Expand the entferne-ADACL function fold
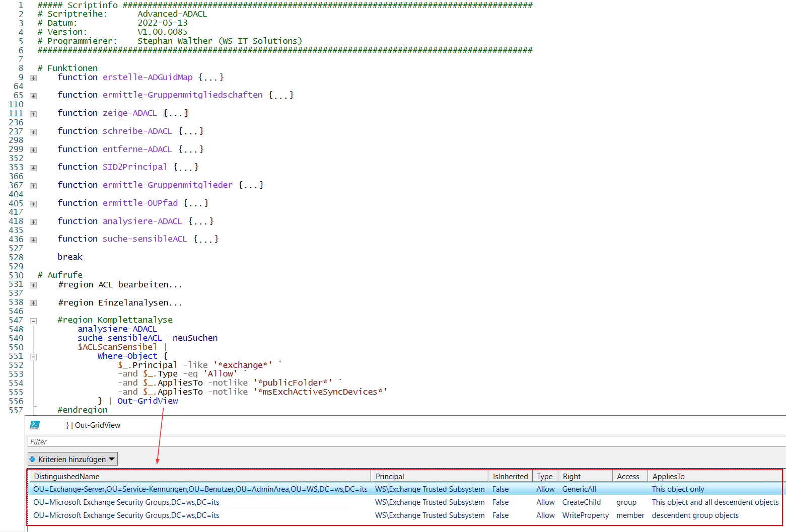786x532 pixels. (x=33, y=150)
